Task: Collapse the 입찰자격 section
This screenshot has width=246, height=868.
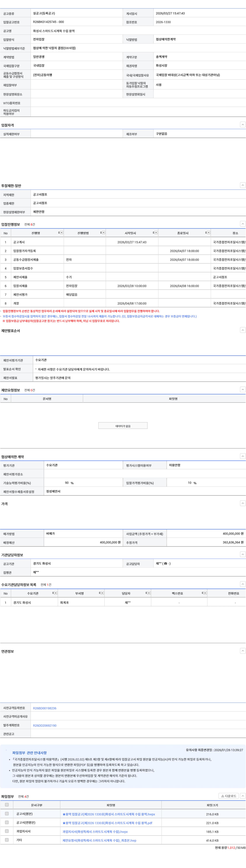Action: coord(242,125)
